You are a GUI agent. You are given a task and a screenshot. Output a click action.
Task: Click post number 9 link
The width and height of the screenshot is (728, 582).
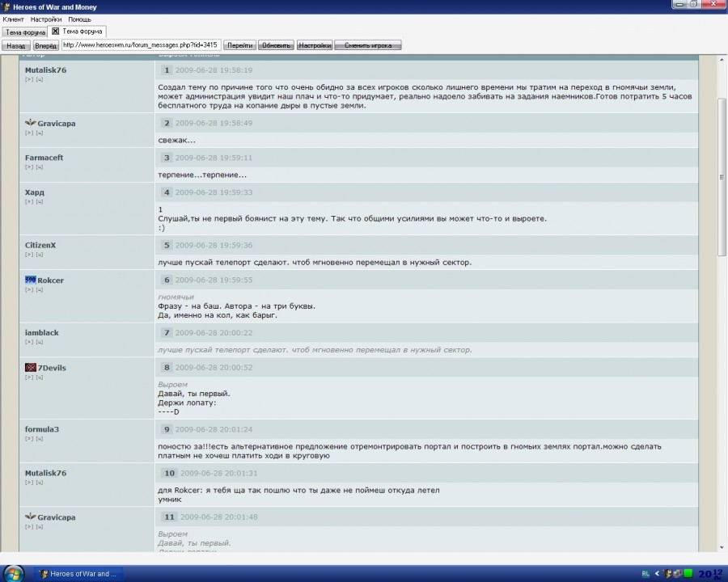click(167, 429)
